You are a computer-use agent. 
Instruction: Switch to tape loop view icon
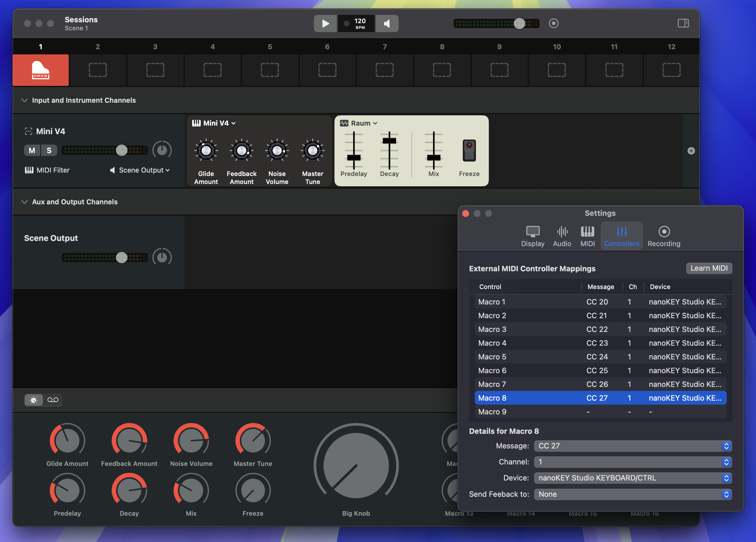pos(53,400)
